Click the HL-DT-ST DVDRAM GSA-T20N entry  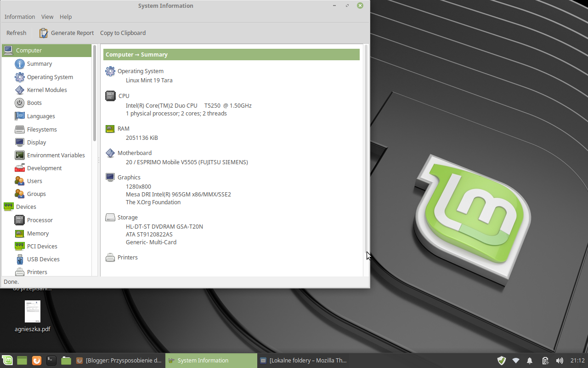click(x=164, y=227)
